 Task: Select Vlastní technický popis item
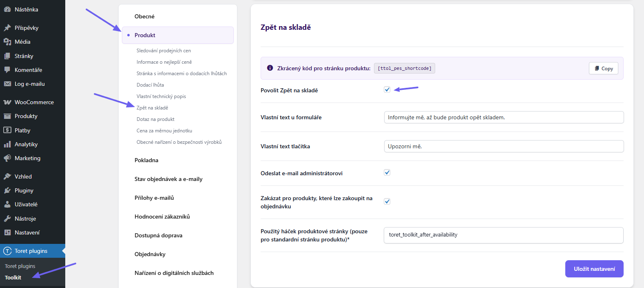[161, 96]
